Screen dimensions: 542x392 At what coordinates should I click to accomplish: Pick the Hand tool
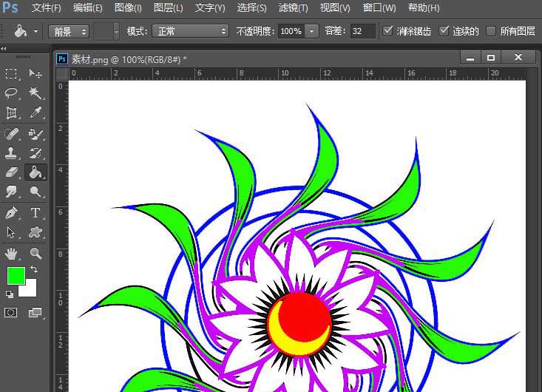[x=12, y=253]
